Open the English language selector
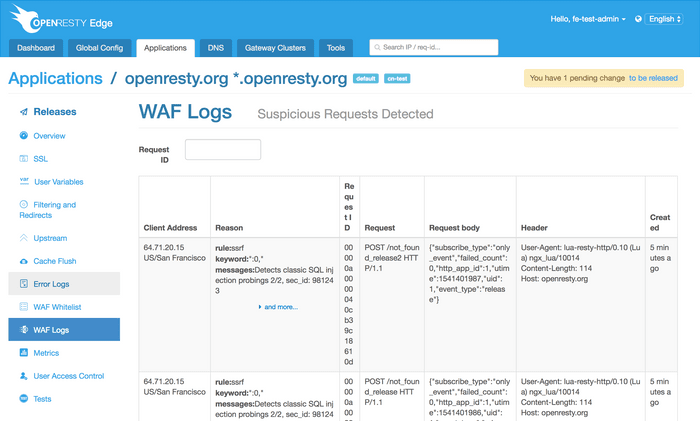 point(664,19)
